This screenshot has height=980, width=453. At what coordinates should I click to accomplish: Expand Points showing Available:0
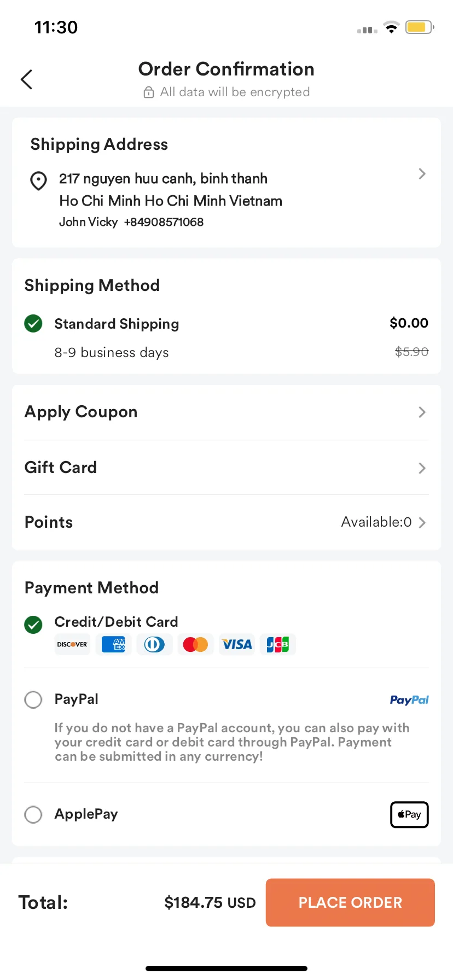[x=422, y=522]
